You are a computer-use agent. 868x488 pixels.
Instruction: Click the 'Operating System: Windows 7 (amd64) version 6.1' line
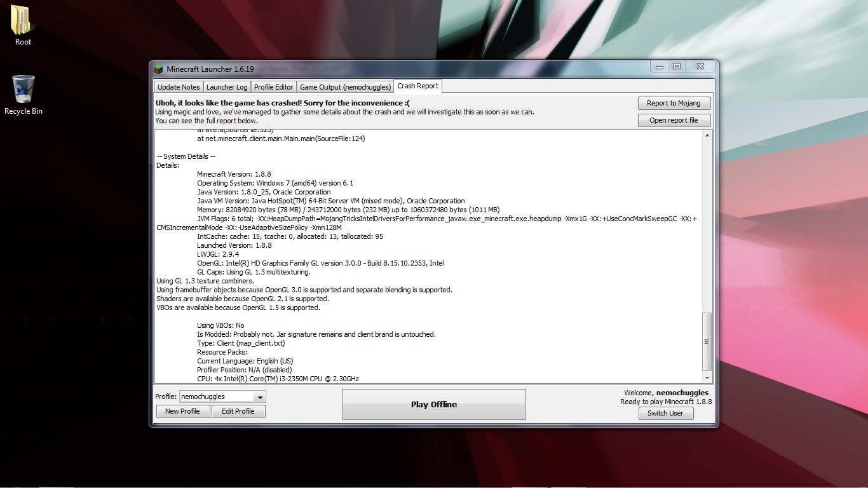coord(275,183)
